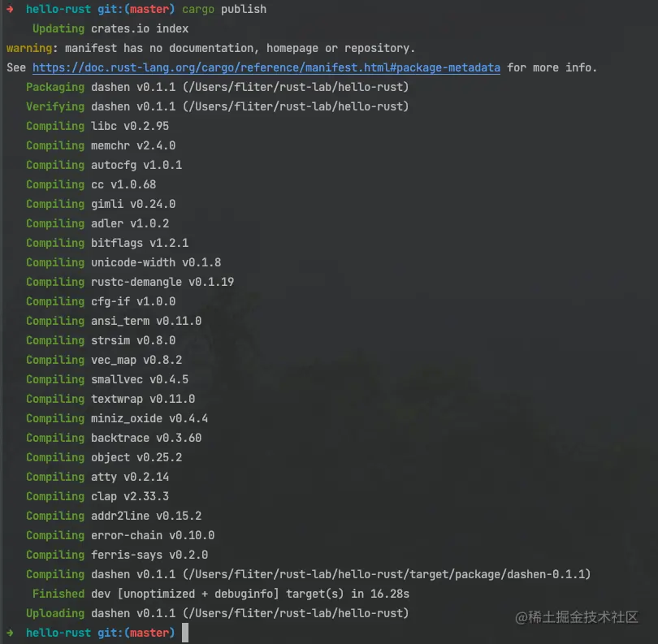Click the 'Compiling object v0.25.2' line
This screenshot has width=658, height=644.
[104, 457]
